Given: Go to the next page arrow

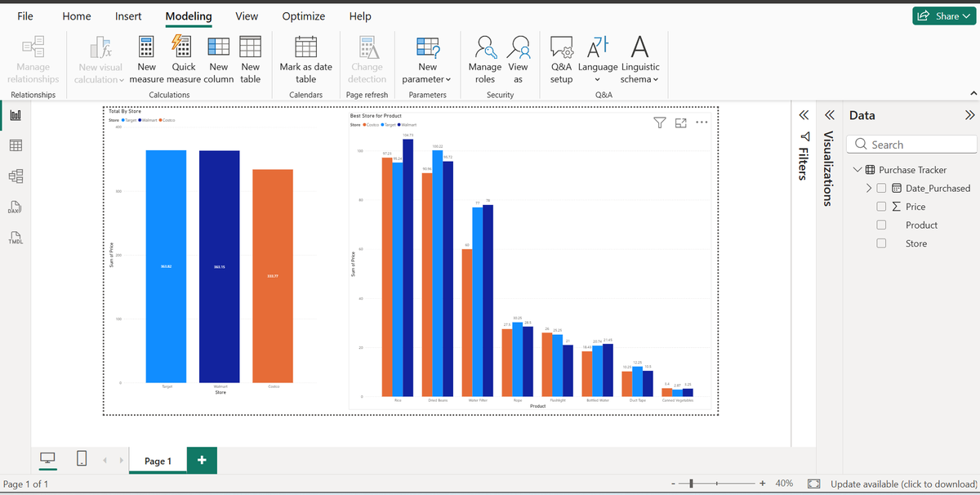Looking at the screenshot, I should coord(122,461).
